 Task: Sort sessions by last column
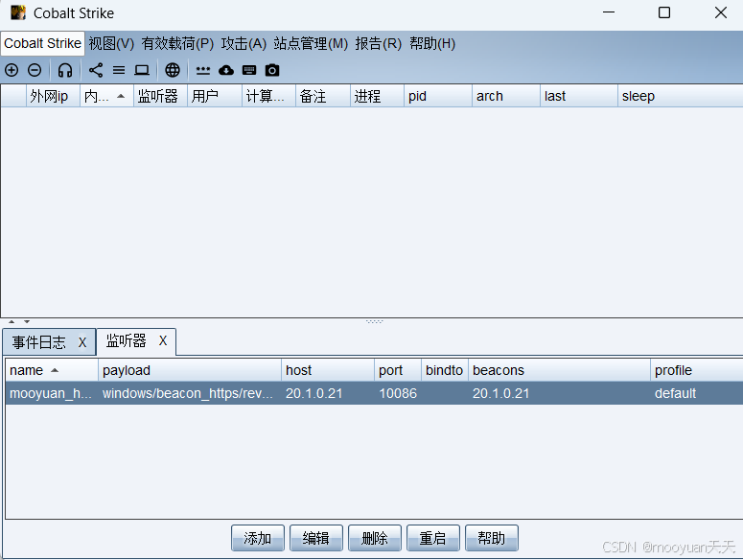(579, 96)
